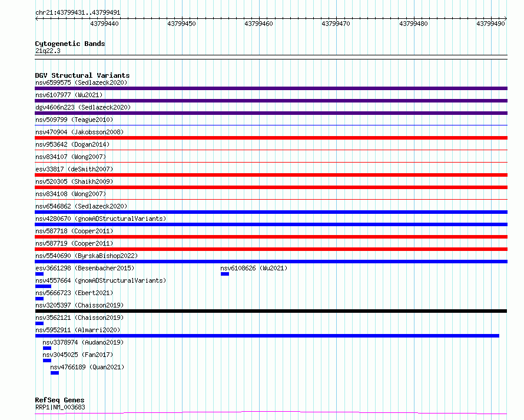524x420 pixels.
Task: Click the black bar under nsv3205397
Action: (x=271, y=311)
